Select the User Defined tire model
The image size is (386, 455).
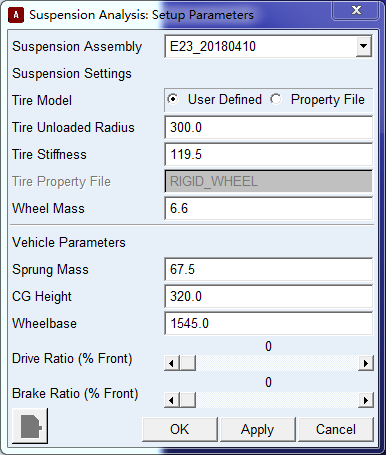[215, 99]
